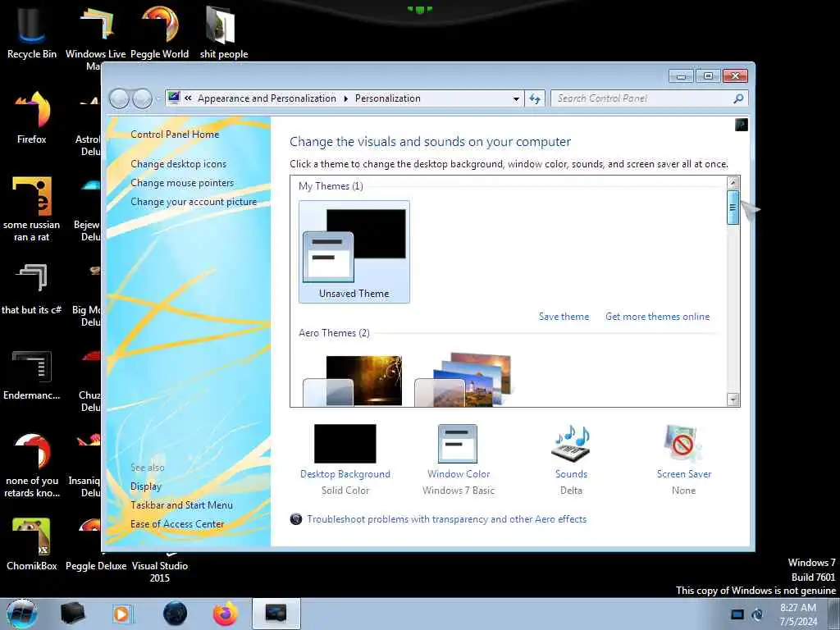The width and height of the screenshot is (840, 630).
Task: Open Change desktop icons link
Action: tap(178, 164)
